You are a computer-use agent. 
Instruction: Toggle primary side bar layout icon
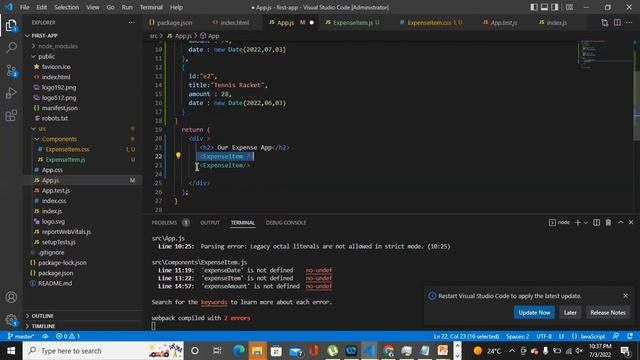(x=534, y=7)
